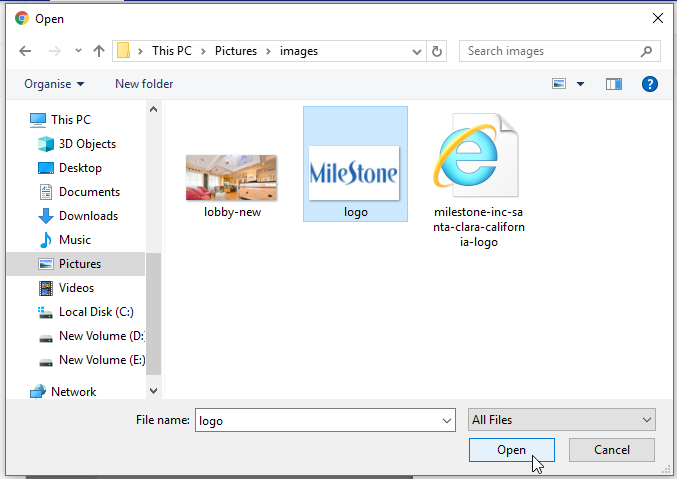Viewport: 677px width, 479px height.
Task: Click the Videos film icon
Action: (x=46, y=288)
